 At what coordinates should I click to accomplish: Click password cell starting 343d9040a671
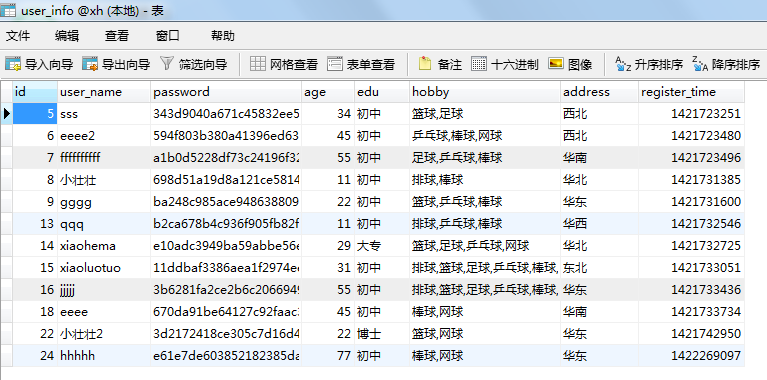pos(226,114)
